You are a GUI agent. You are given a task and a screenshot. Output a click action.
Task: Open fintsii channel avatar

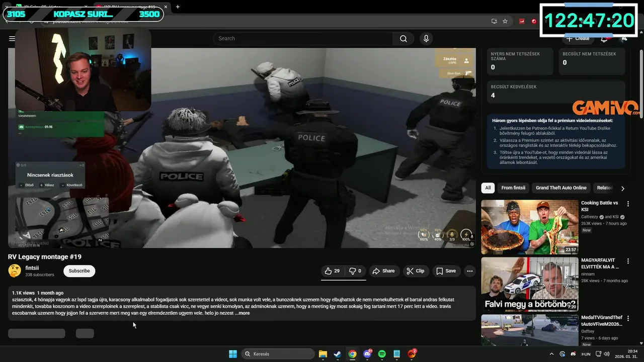click(x=15, y=271)
